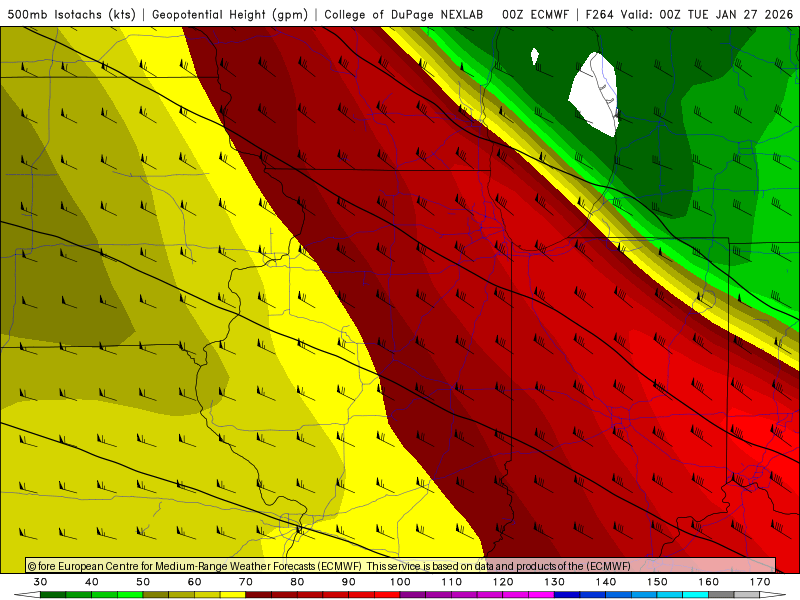Click the small white patch left of large one
This screenshot has height=600, width=800.
(534, 56)
